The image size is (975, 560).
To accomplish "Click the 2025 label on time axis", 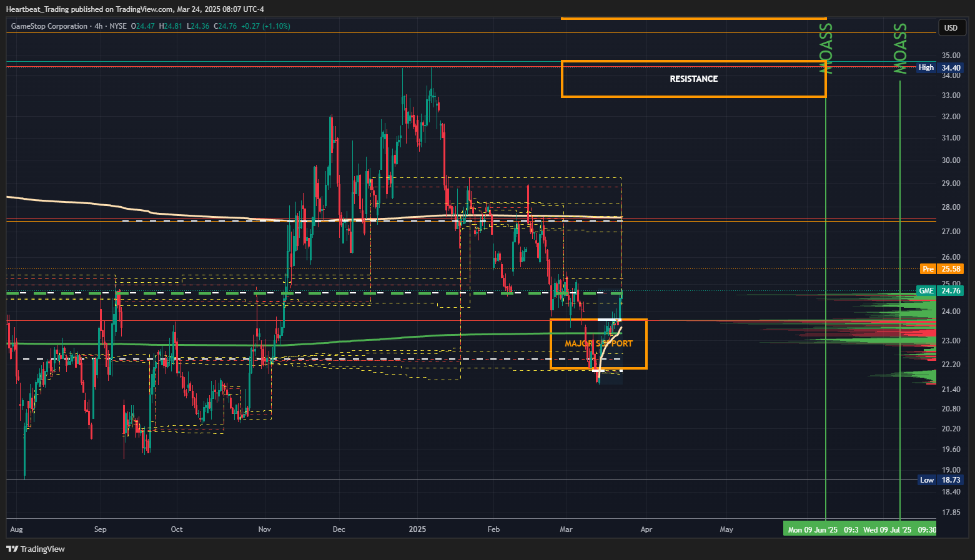I will click(x=417, y=529).
